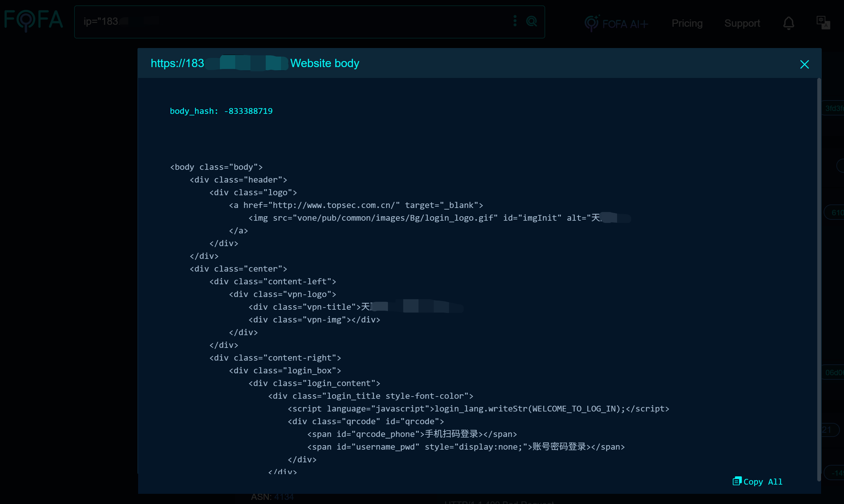Click the '<body class="body">' line
The width and height of the screenshot is (844, 504).
(x=216, y=167)
